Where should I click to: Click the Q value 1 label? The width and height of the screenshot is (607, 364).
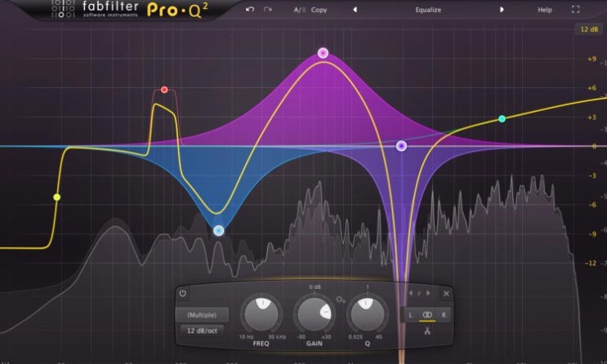pos(368,287)
